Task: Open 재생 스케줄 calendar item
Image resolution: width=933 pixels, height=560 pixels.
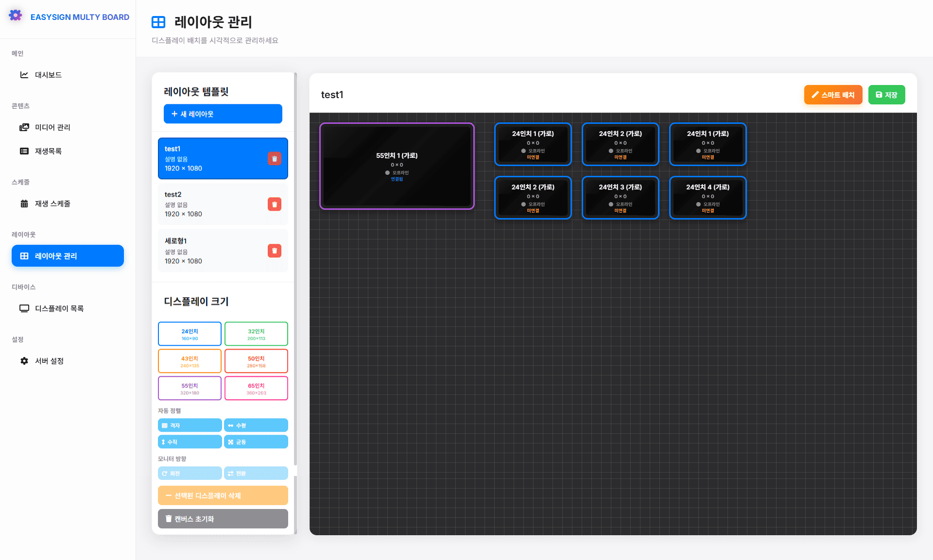Action: pos(52,204)
